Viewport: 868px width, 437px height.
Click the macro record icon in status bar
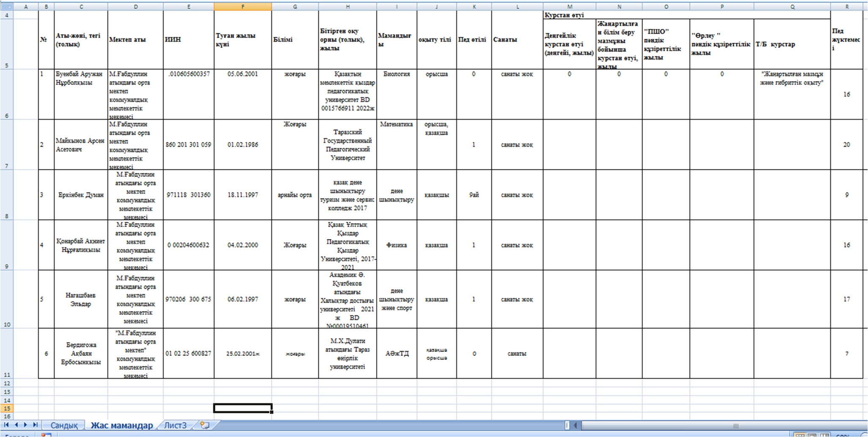(46, 435)
